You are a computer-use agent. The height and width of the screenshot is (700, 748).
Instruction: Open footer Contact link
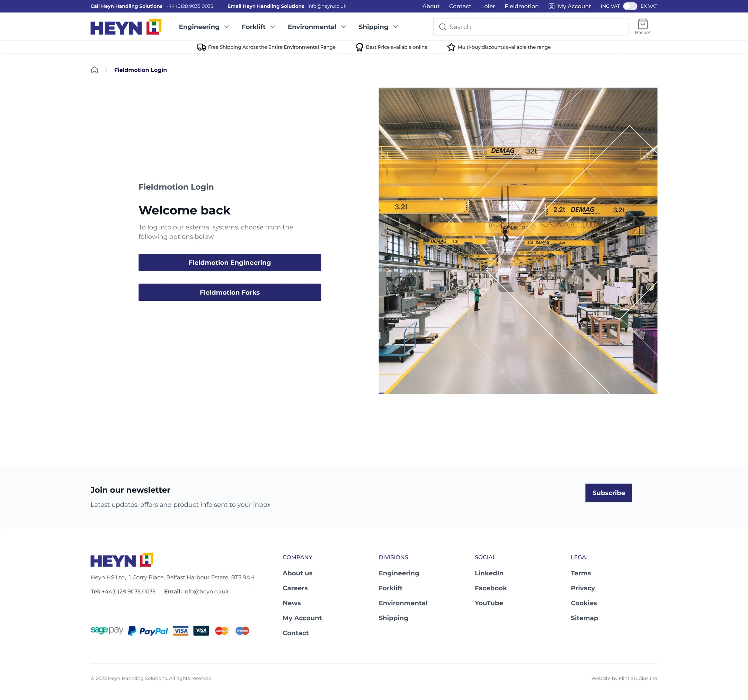[x=295, y=633]
